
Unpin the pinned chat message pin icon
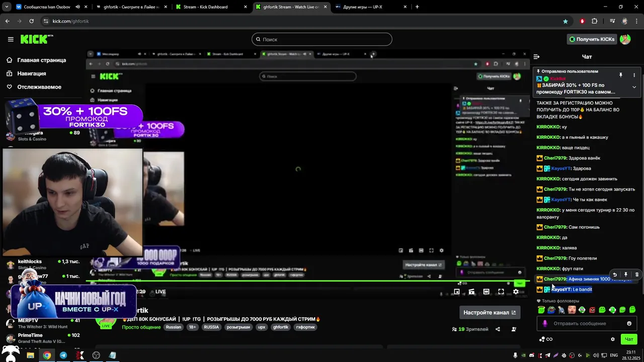(x=620, y=75)
